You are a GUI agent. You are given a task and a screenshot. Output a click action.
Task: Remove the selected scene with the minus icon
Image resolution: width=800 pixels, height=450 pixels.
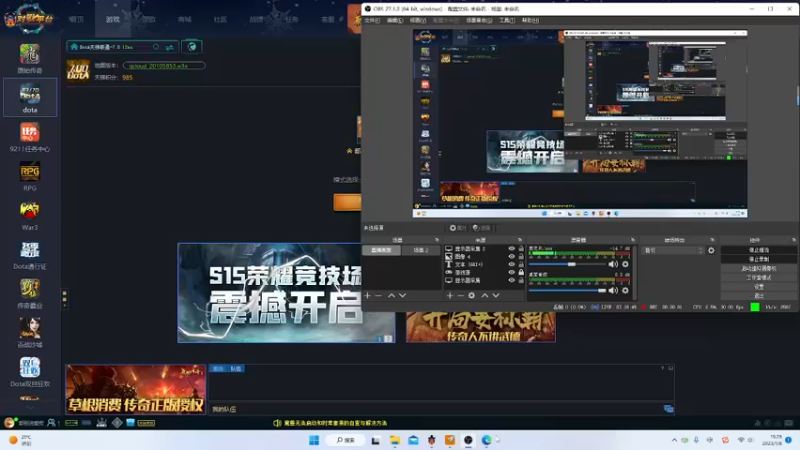[x=379, y=295]
